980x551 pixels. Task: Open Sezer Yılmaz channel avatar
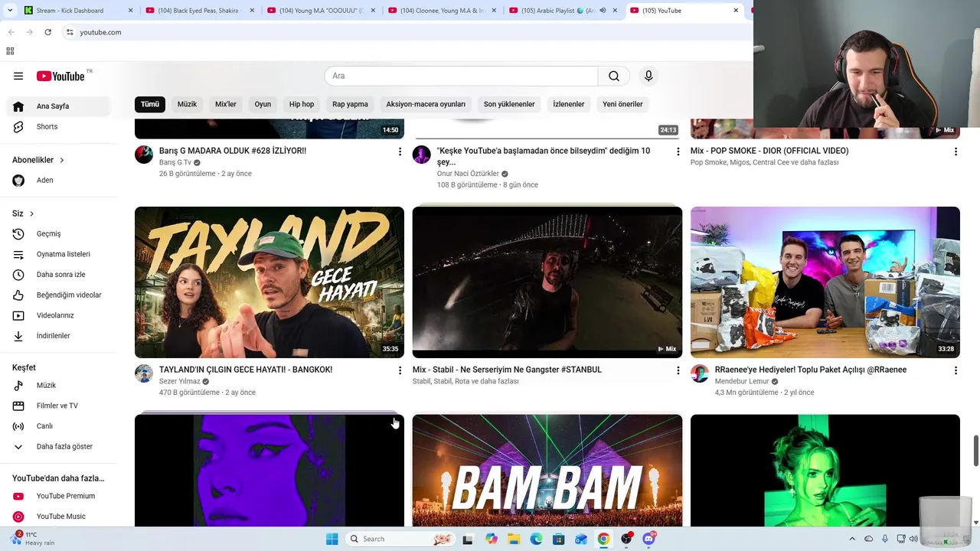coord(144,373)
